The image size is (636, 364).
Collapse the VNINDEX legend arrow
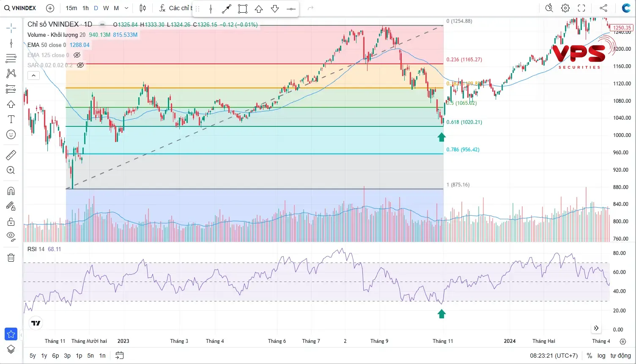click(x=33, y=75)
